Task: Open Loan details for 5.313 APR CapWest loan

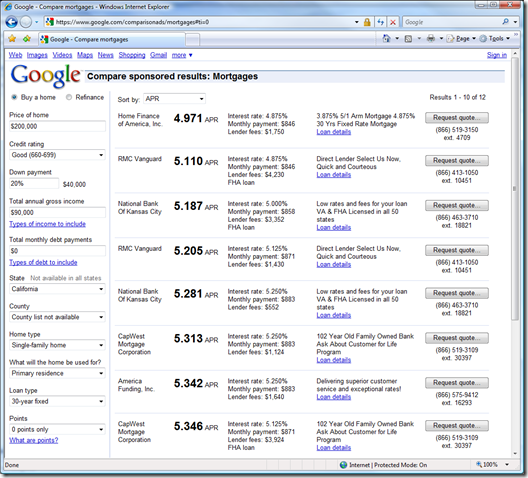Action: (x=334, y=360)
